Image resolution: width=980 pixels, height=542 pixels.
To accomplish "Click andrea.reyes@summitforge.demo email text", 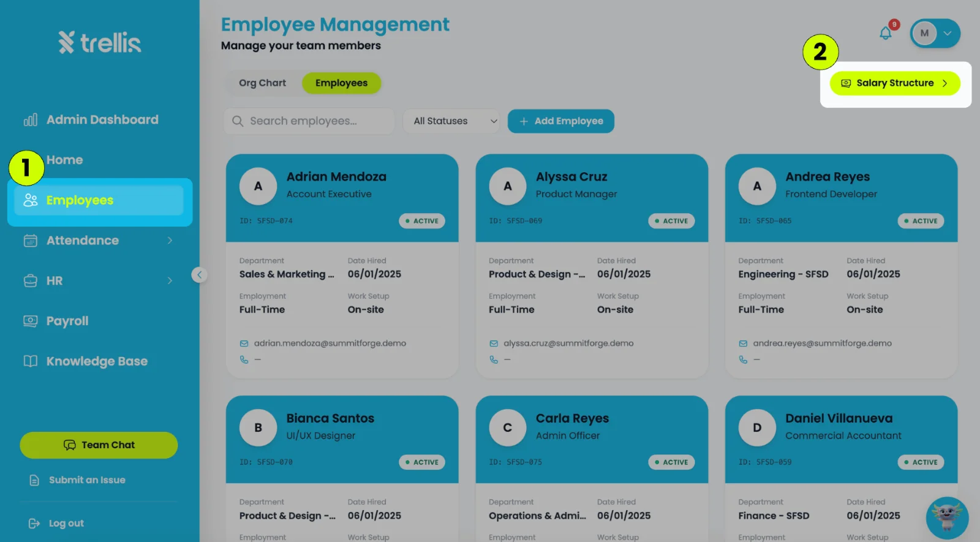I will 822,344.
